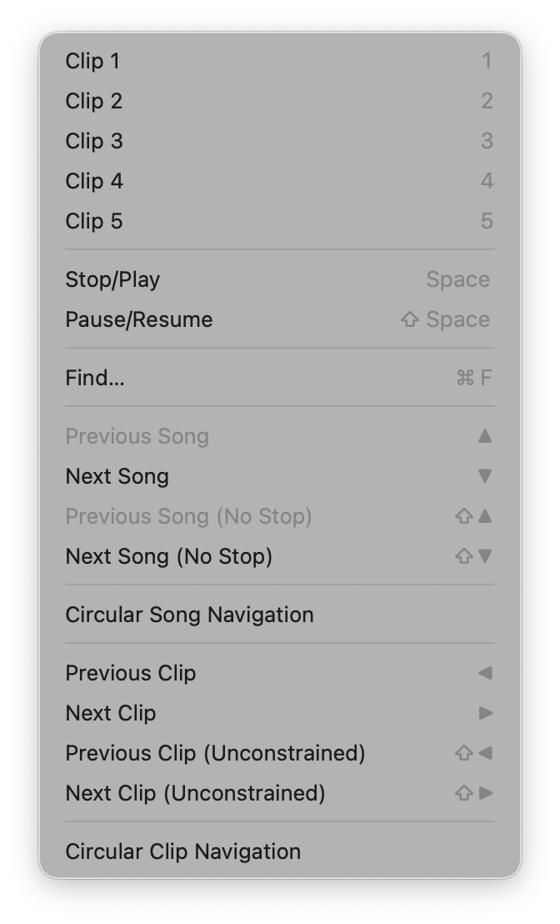Open the Find dialog
The height and width of the screenshot is (924, 560).
pos(94,378)
